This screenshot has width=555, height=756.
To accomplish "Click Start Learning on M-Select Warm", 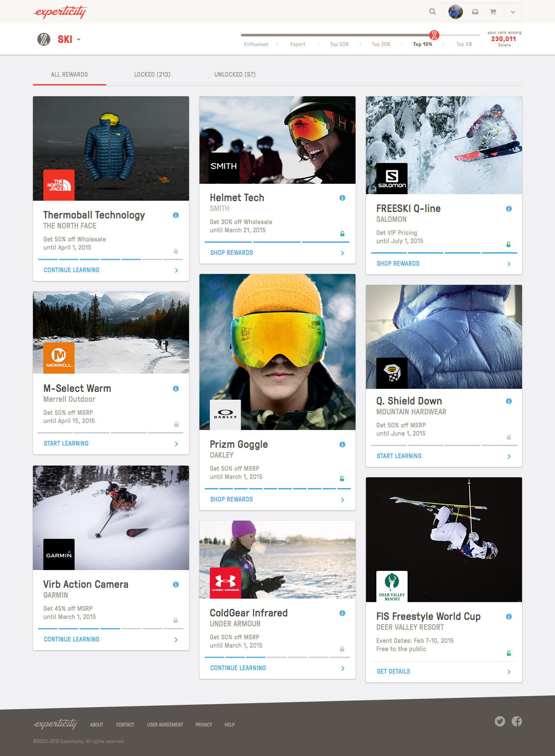I will [66, 443].
